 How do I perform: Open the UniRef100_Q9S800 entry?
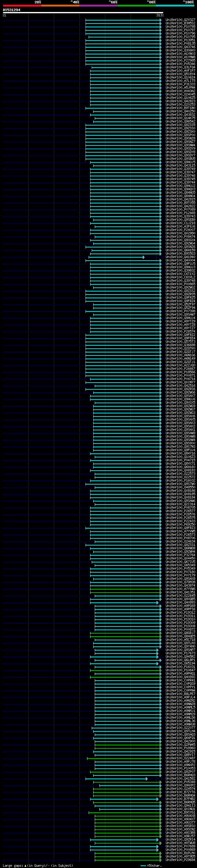[180, 443]
